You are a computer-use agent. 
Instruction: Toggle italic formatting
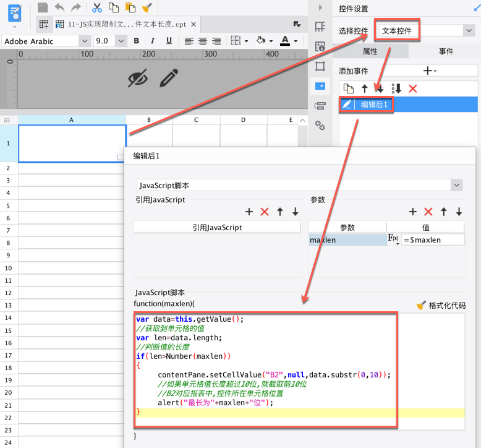tap(153, 41)
